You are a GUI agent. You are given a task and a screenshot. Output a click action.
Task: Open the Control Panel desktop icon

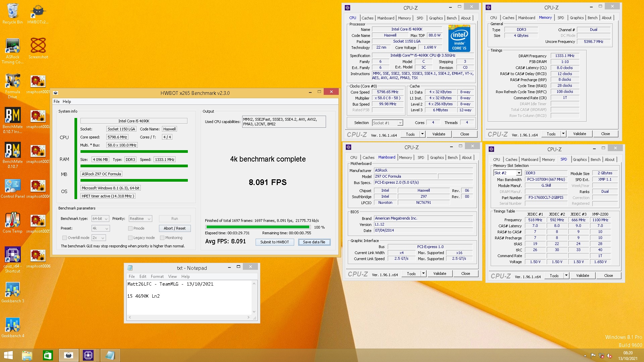point(13,188)
